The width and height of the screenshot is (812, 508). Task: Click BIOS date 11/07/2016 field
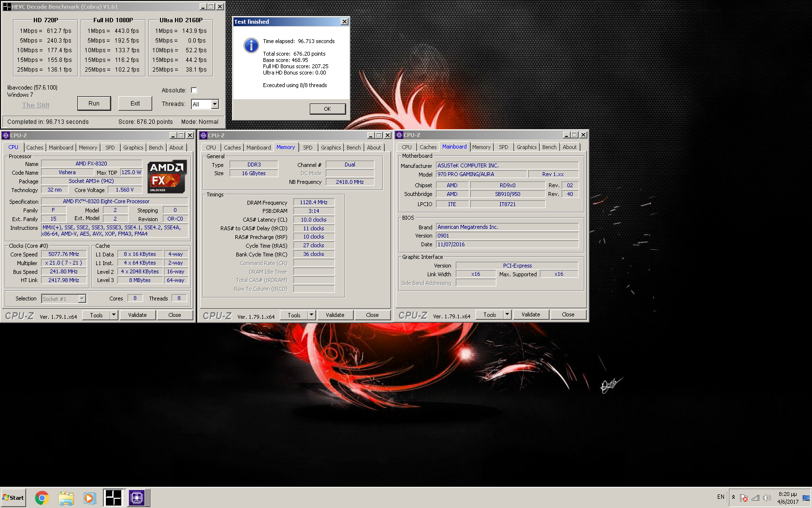click(507, 244)
